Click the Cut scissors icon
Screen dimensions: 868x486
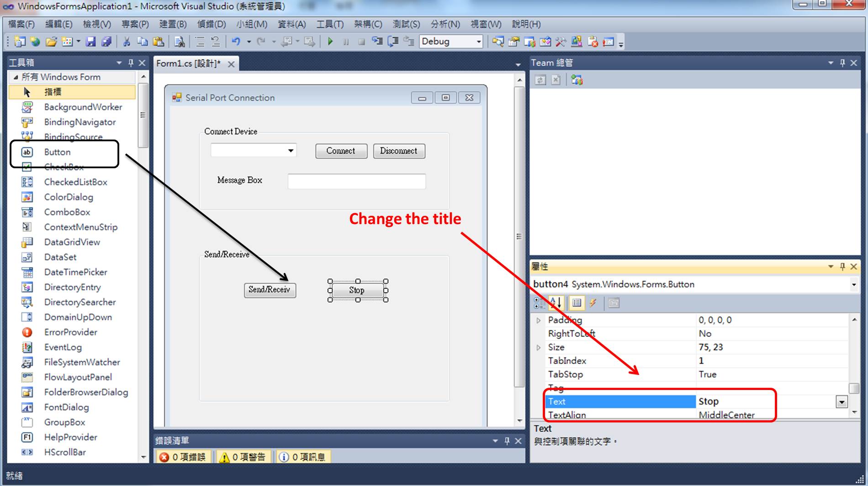[127, 42]
